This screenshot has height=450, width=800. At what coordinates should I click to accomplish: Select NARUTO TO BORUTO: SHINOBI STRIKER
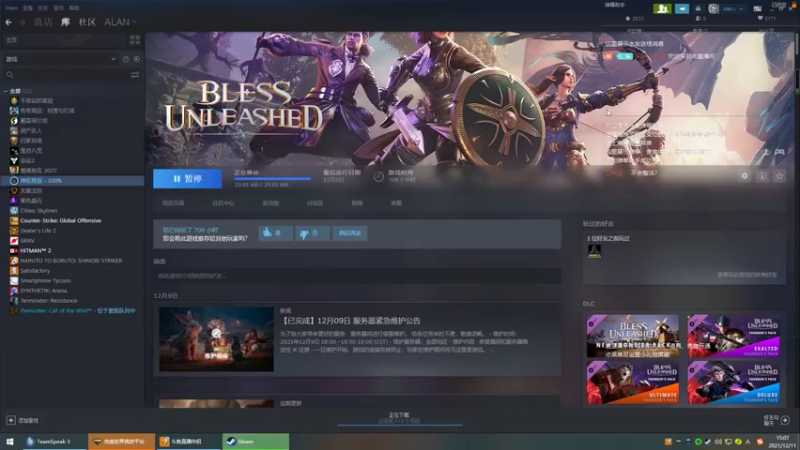[x=71, y=261]
